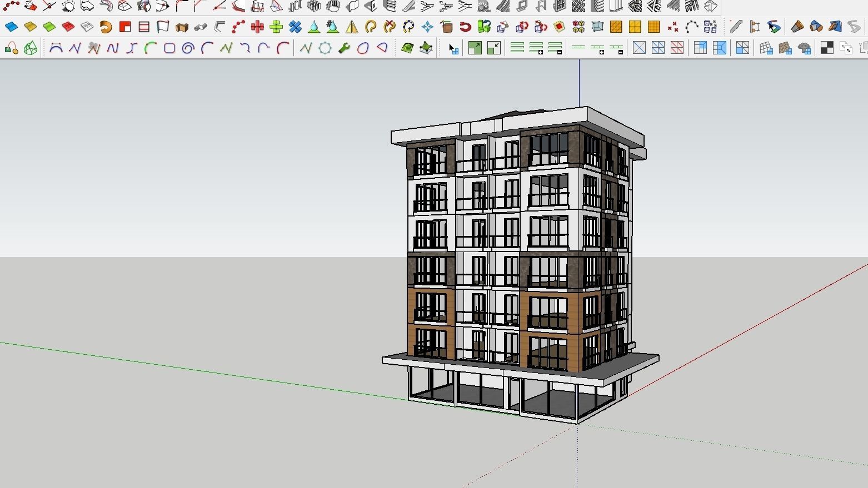Viewport: 868px width, 488px height.
Task: Click the red cross-shaped plus icon
Action: (x=257, y=27)
